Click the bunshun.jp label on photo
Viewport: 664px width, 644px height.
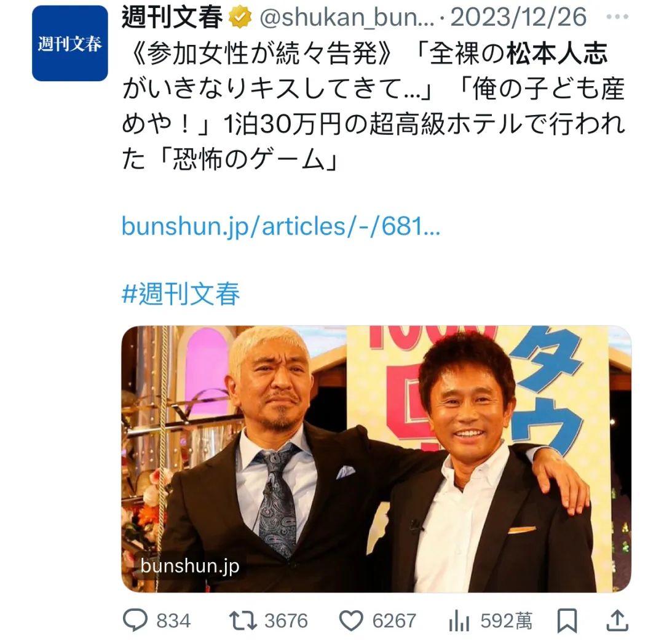click(190, 566)
